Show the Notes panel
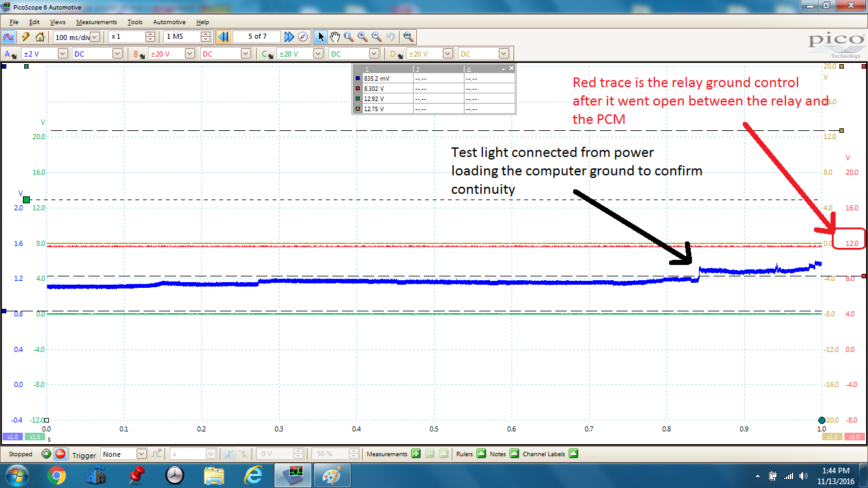Image resolution: width=868 pixels, height=488 pixels. click(513, 454)
